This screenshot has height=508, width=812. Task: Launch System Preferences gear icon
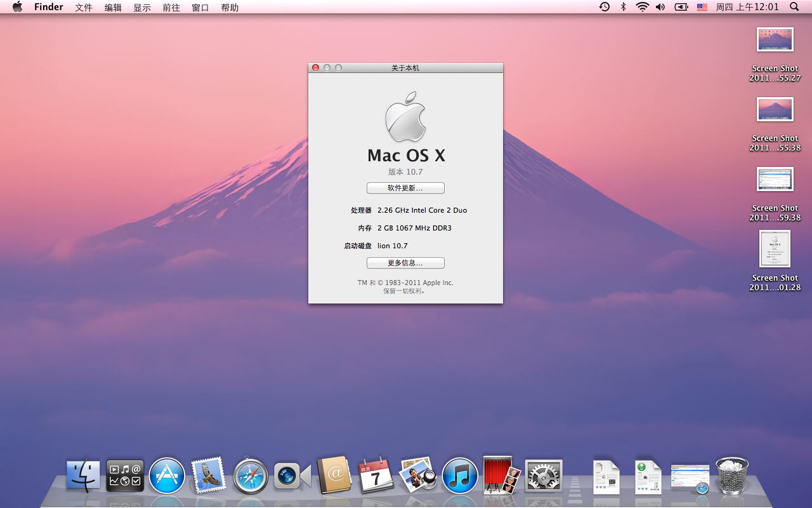(x=544, y=476)
